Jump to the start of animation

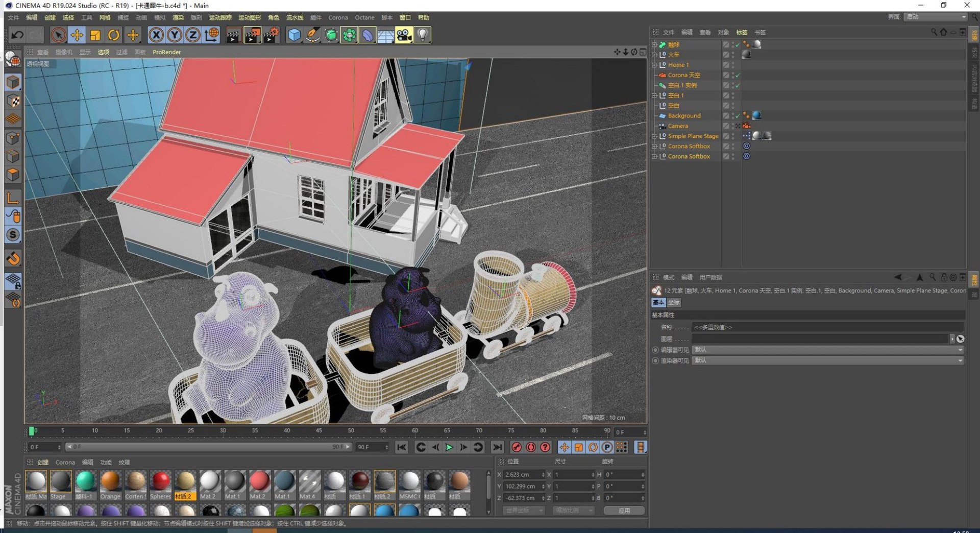(402, 447)
